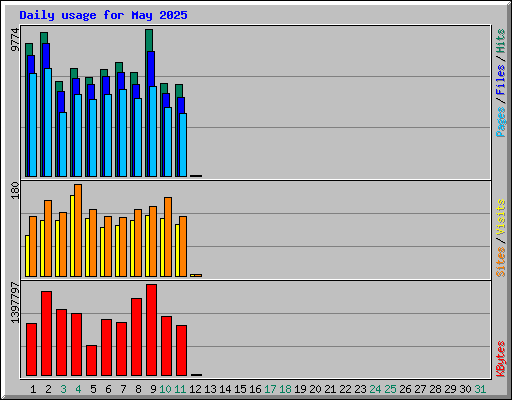512x400 pixels.
Task: Click day label 30 on the x-axis
Action: point(465,389)
